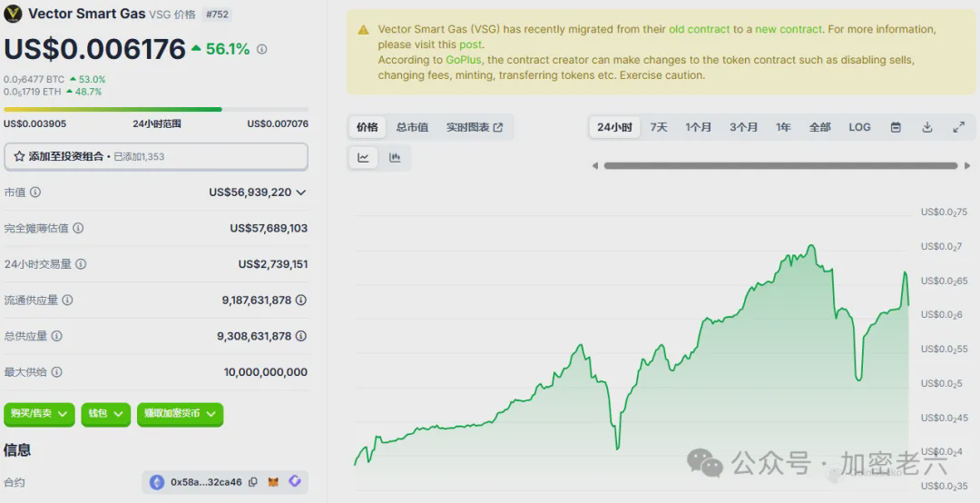This screenshot has height=503, width=980.
Task: Open info icon next to 总供应量 label
Action: (57, 336)
